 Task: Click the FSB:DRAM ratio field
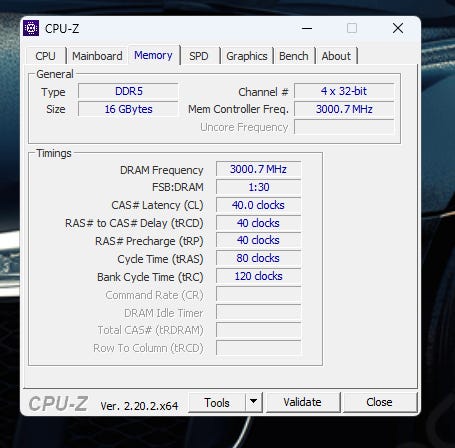coord(258,187)
